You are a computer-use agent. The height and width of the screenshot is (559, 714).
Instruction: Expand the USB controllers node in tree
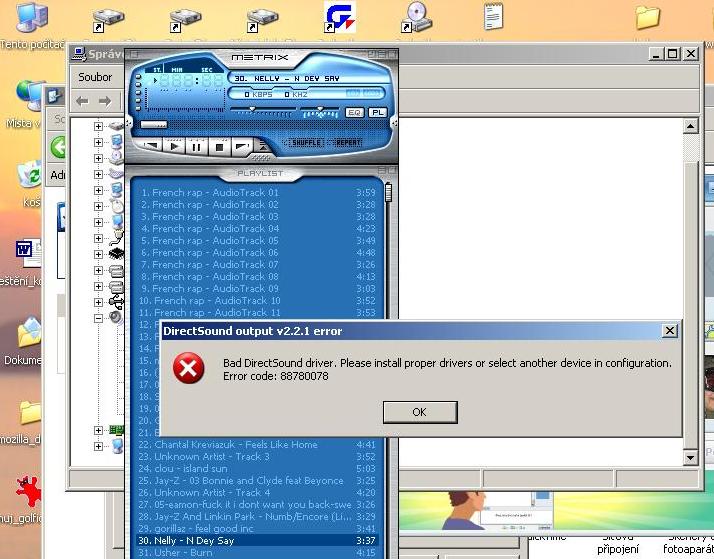pos(98,302)
